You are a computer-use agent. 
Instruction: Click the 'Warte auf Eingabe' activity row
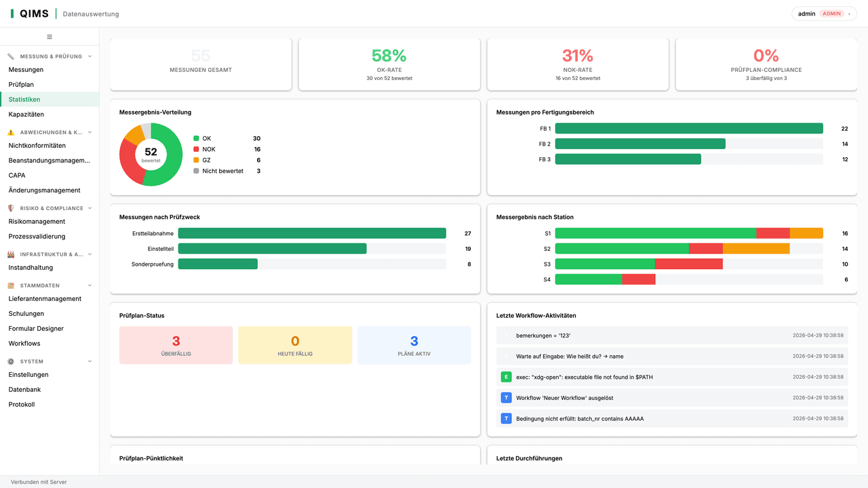tap(672, 356)
